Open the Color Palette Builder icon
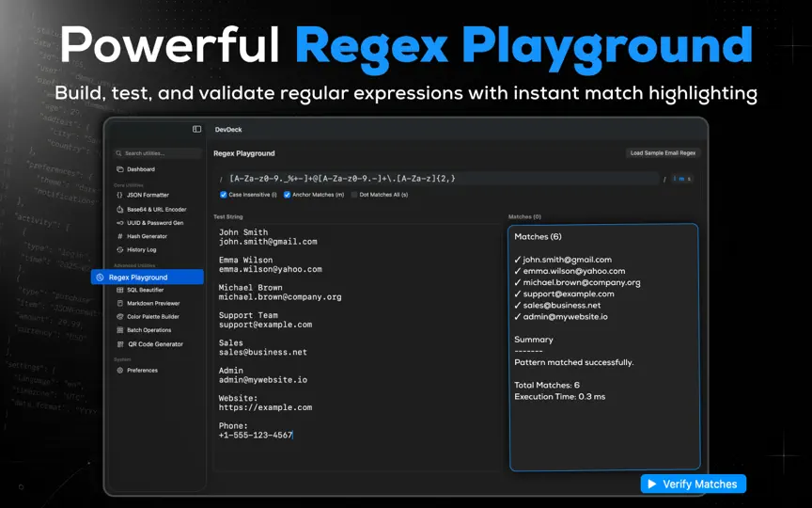The height and width of the screenshot is (508, 812). click(x=120, y=317)
